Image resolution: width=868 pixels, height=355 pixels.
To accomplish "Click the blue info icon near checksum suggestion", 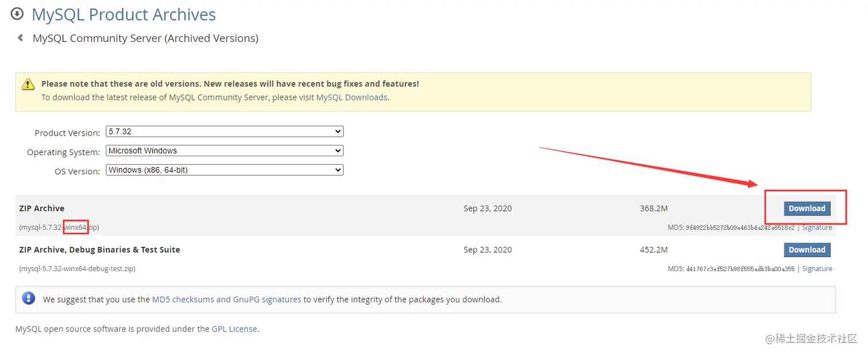I will click(x=28, y=299).
